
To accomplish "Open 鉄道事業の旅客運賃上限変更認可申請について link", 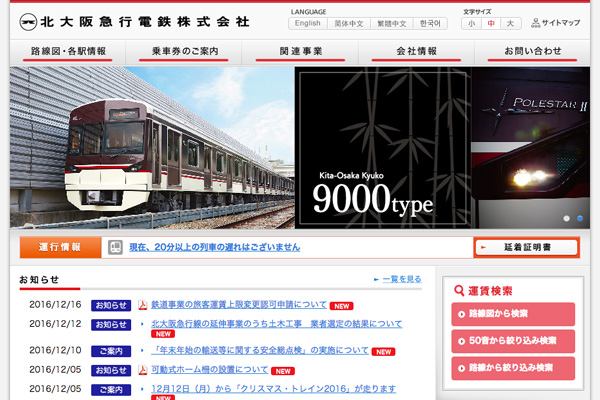I will point(239,305).
